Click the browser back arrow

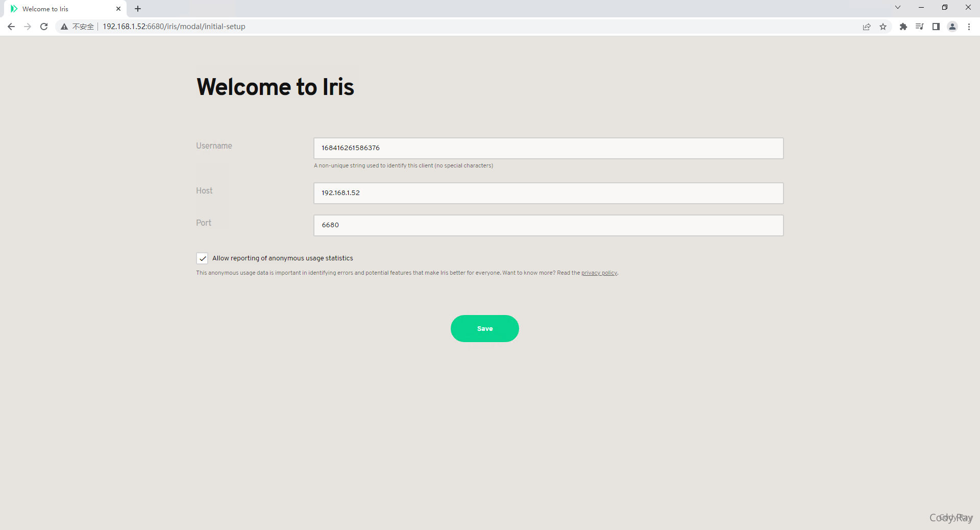pyautogui.click(x=11, y=27)
